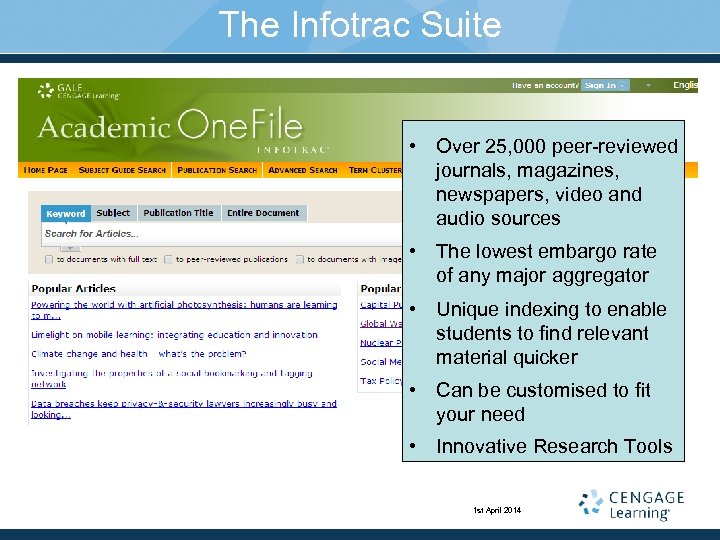Open Climate change and health article
720x540 pixels.
point(139,354)
